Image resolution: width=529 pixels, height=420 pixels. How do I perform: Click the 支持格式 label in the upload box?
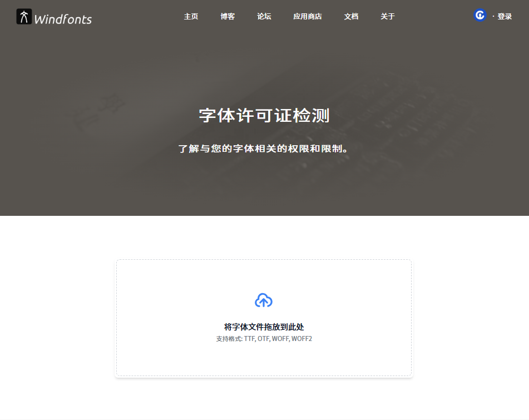tap(229, 339)
